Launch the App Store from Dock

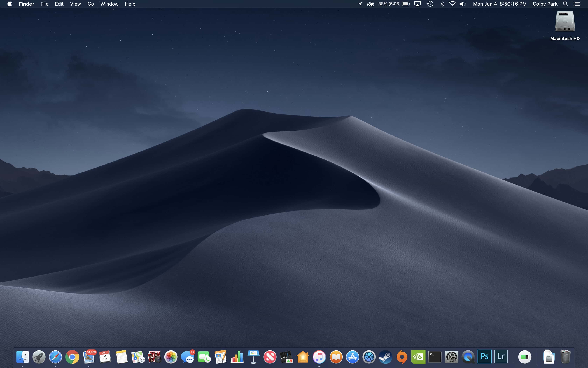click(353, 357)
